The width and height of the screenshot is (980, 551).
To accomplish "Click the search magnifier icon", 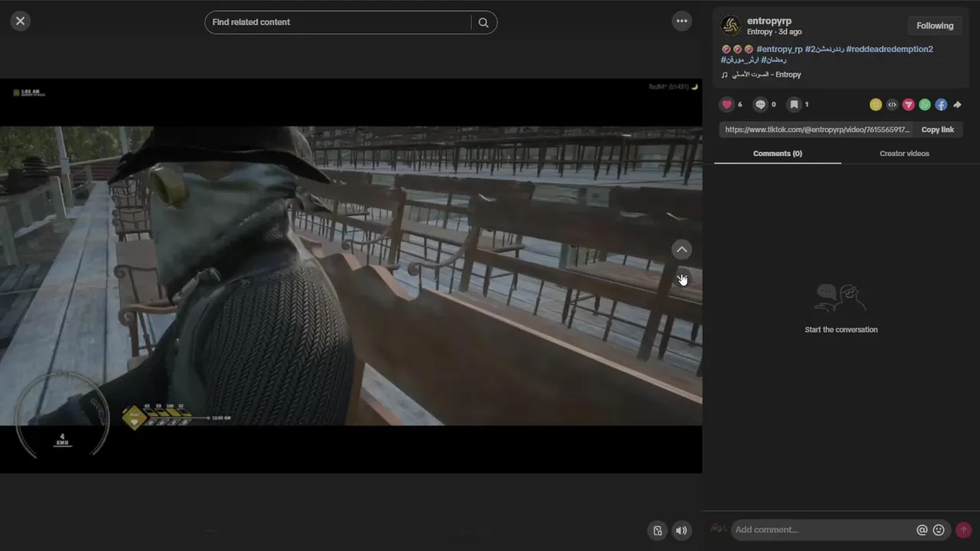I will point(483,22).
